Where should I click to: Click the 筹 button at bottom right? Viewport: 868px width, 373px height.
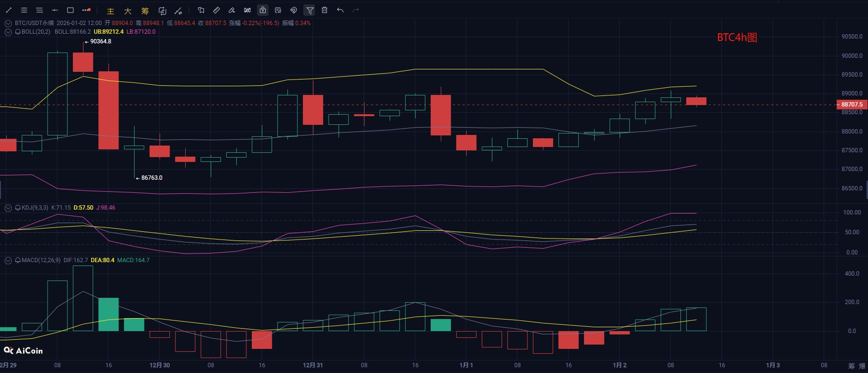tap(851, 366)
